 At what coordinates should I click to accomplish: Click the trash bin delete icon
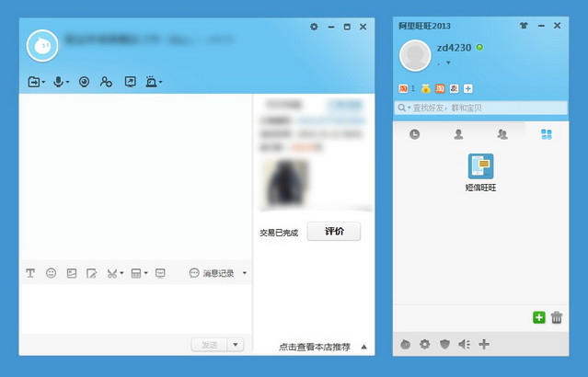(557, 317)
